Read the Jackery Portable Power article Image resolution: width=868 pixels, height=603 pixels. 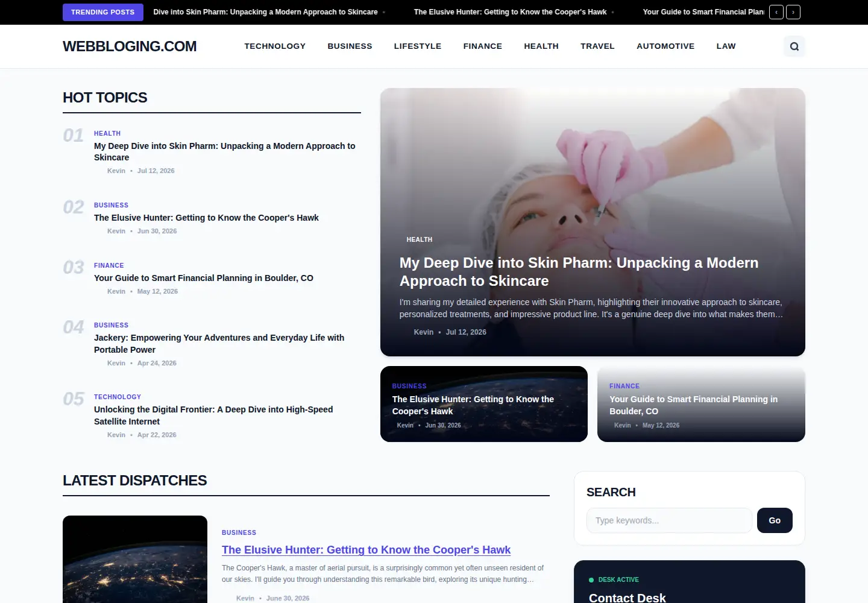[219, 344]
